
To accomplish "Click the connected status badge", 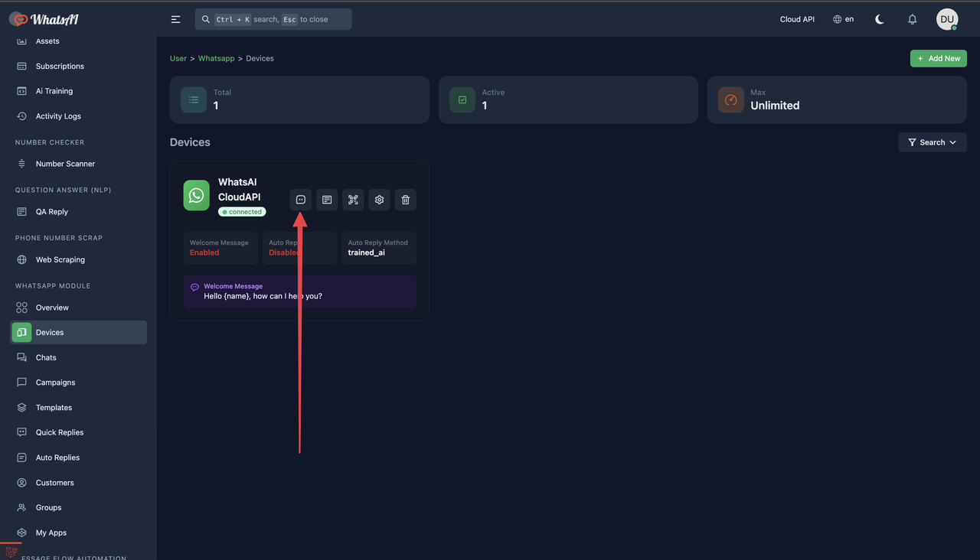I will pos(242,212).
